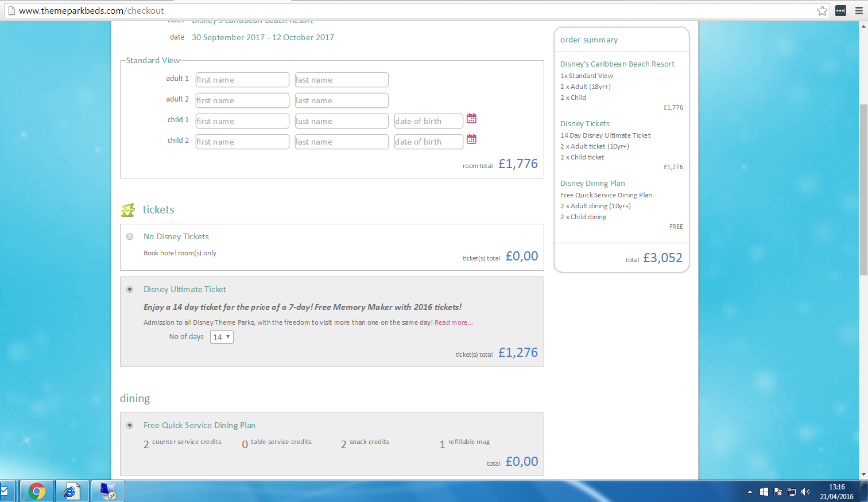The image size is (868, 502).
Task: Click the Disney Ultimate Ticket title
Action: 185,289
